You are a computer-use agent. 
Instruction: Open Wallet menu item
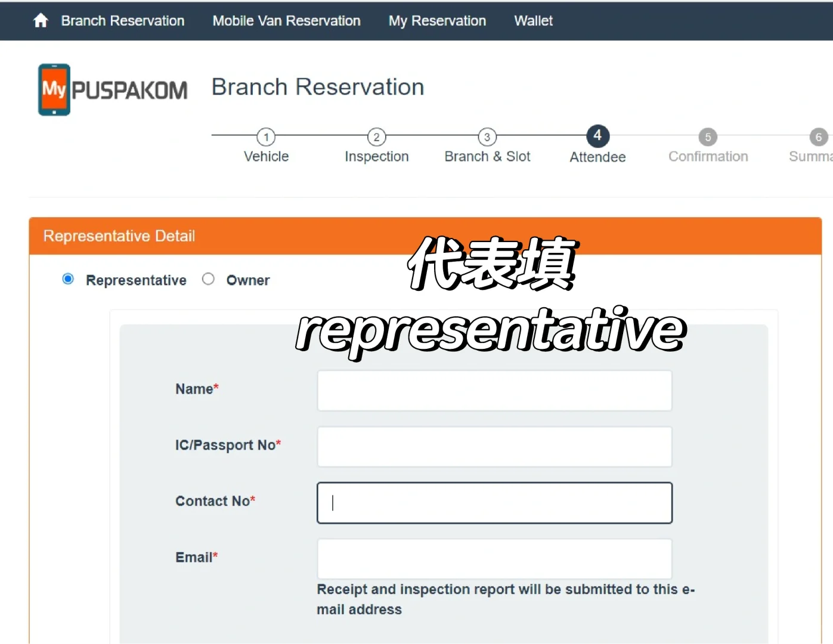click(534, 21)
